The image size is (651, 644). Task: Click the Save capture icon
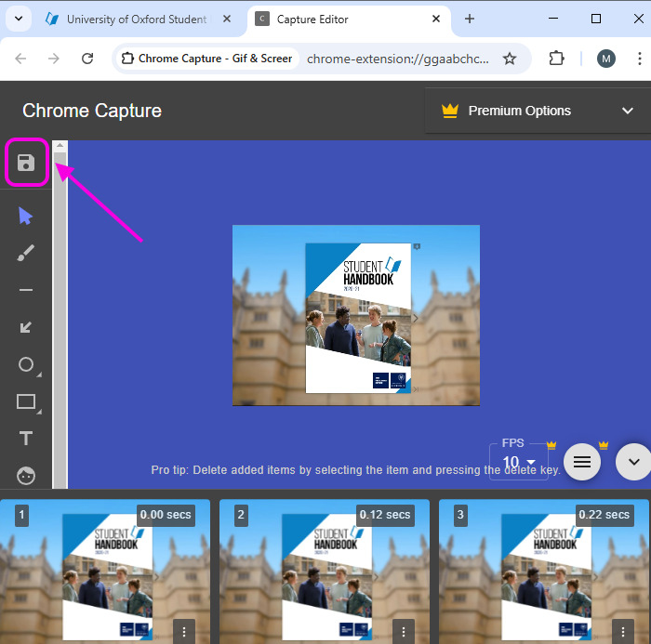pos(26,163)
